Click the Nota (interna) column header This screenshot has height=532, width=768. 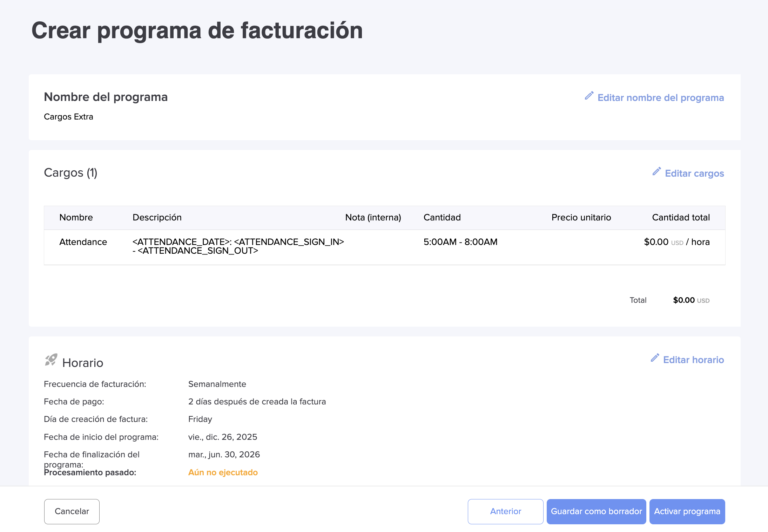pyautogui.click(x=373, y=217)
